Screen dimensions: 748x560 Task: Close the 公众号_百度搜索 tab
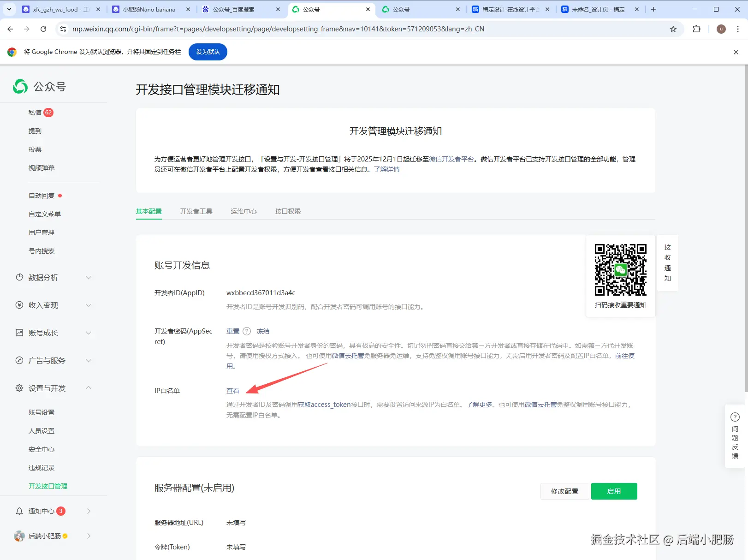tap(278, 9)
